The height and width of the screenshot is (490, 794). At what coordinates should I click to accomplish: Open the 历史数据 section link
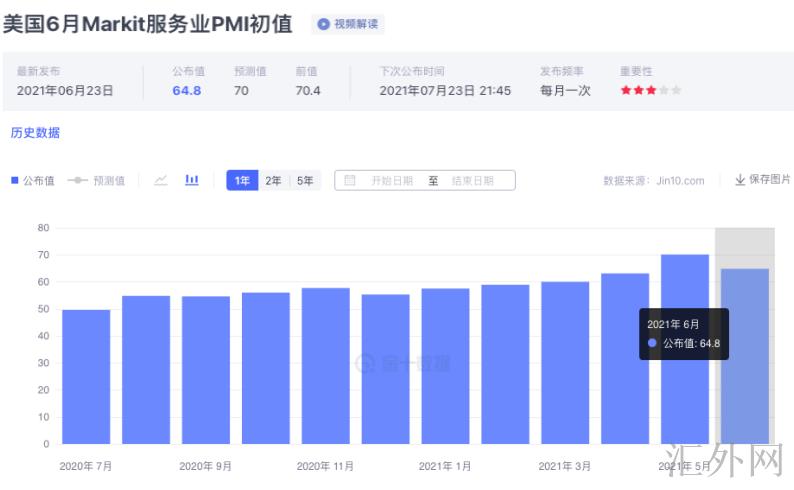coord(35,133)
